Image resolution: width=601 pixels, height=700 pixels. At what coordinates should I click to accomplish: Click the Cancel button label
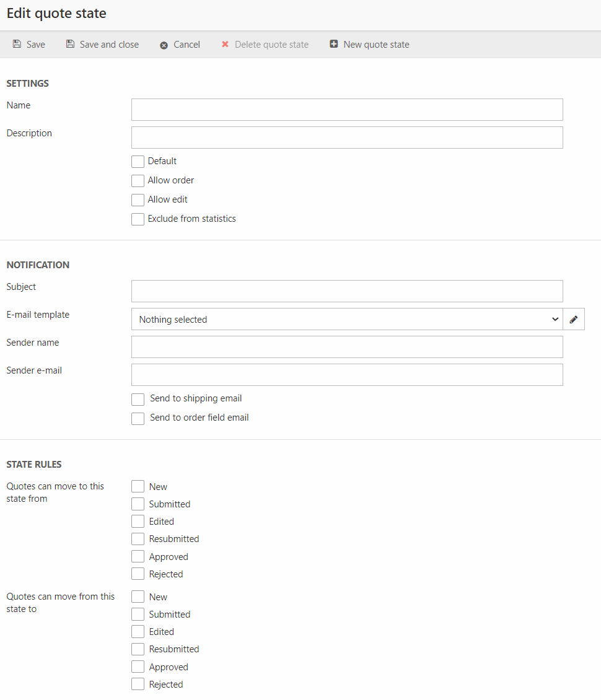[186, 45]
